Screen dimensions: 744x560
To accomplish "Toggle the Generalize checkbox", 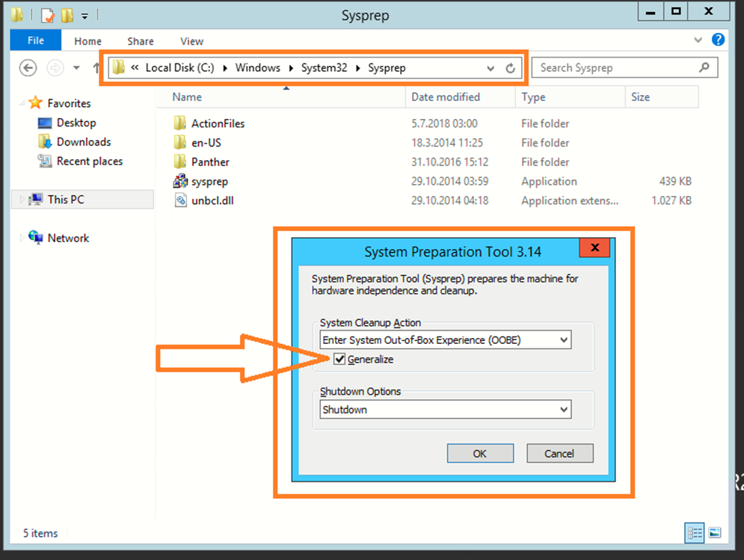I will point(339,360).
